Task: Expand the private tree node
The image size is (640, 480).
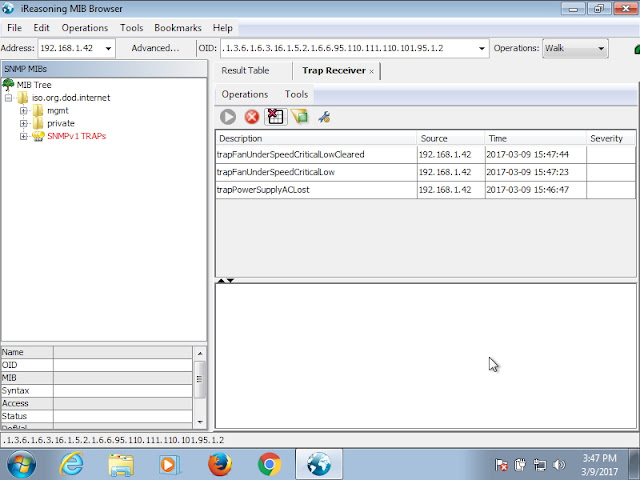Action: click(23, 123)
